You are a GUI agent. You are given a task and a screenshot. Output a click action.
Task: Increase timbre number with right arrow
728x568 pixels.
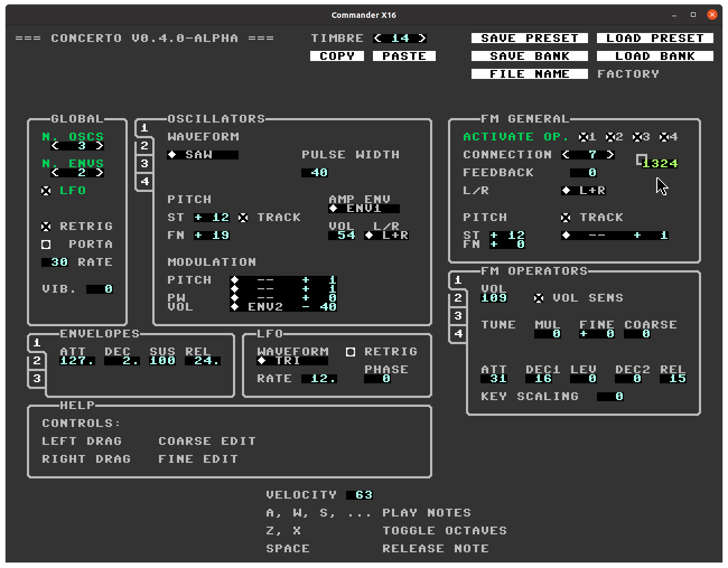pyautogui.click(x=422, y=38)
